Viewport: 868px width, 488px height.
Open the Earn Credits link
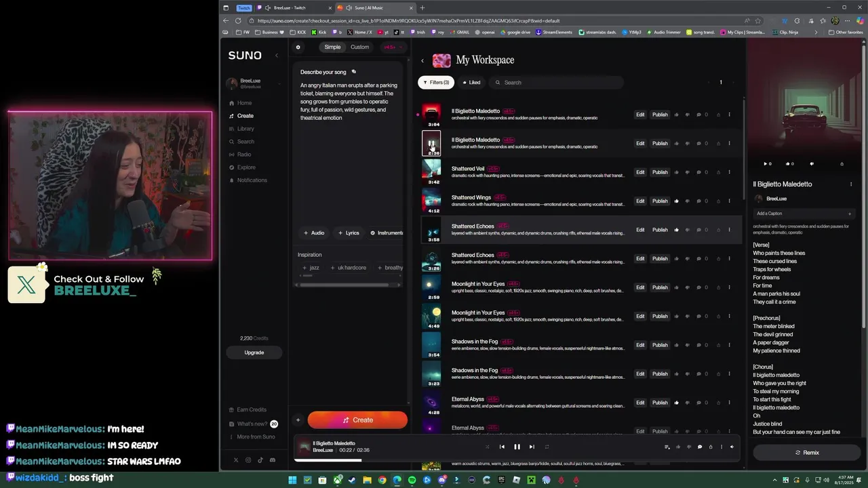pos(248,410)
